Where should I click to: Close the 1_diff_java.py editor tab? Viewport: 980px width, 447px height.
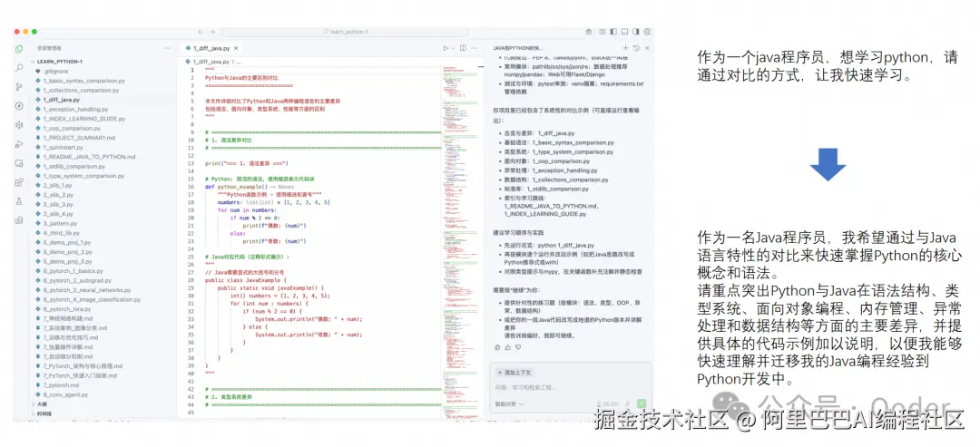(236, 48)
